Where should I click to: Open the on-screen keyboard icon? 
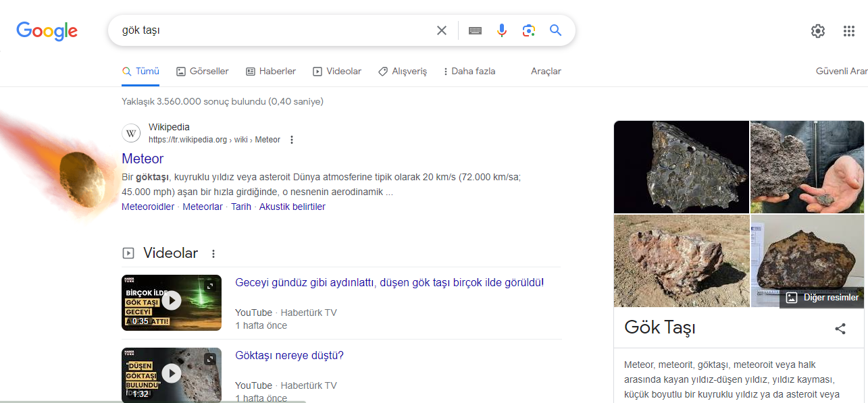(475, 30)
